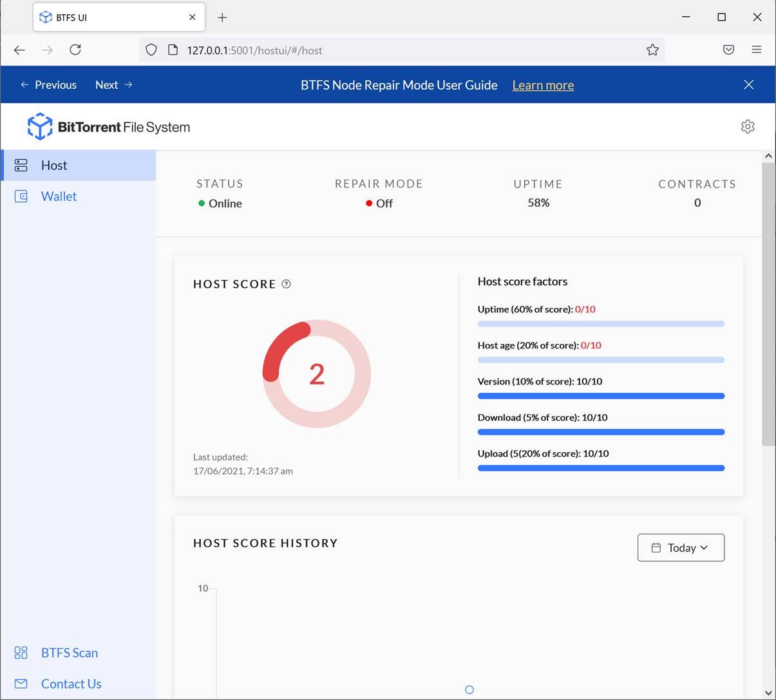The image size is (776, 700).
Task: Open the settings gear icon
Action: click(748, 127)
